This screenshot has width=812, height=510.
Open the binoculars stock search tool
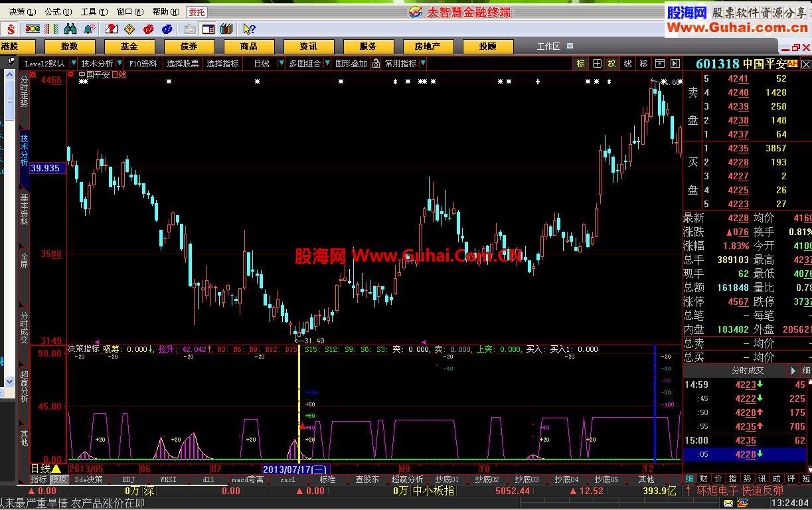(x=71, y=29)
